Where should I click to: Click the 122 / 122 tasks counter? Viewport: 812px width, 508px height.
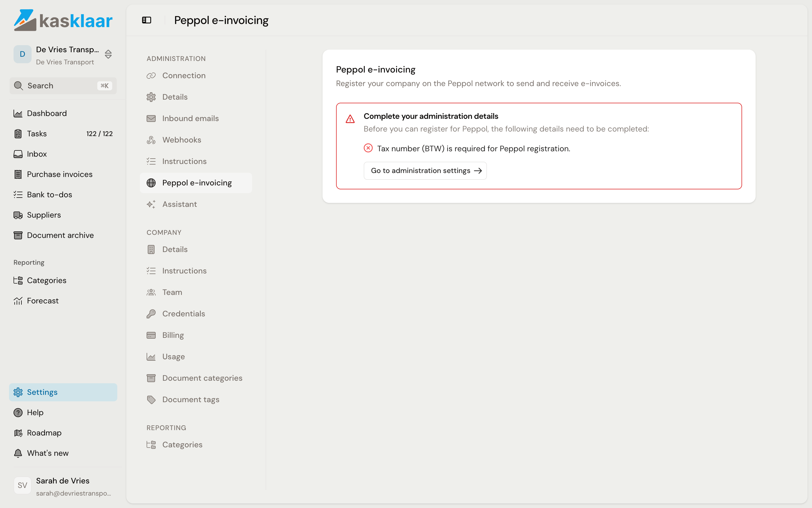tap(99, 134)
